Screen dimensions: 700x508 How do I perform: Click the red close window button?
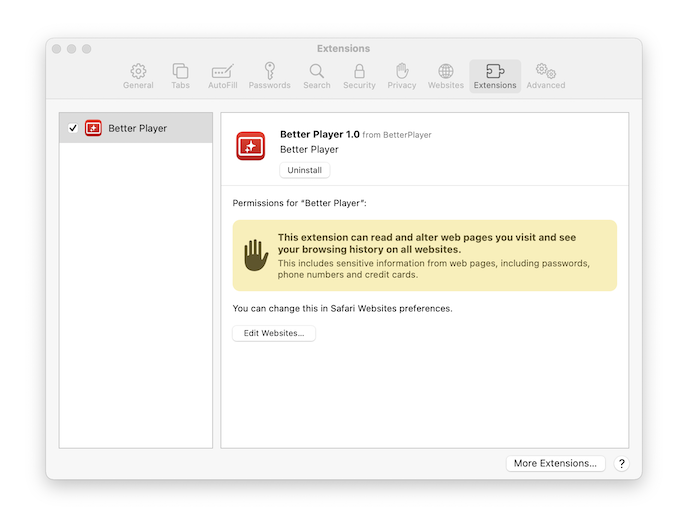(57, 49)
